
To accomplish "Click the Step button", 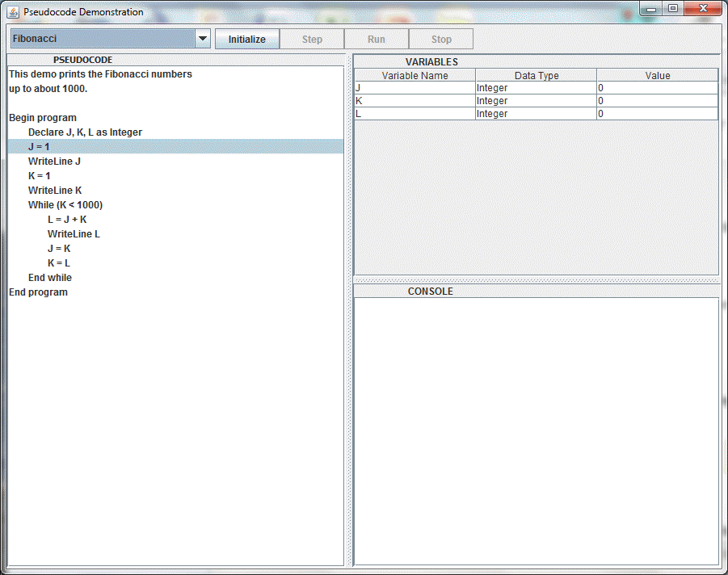I will point(312,39).
